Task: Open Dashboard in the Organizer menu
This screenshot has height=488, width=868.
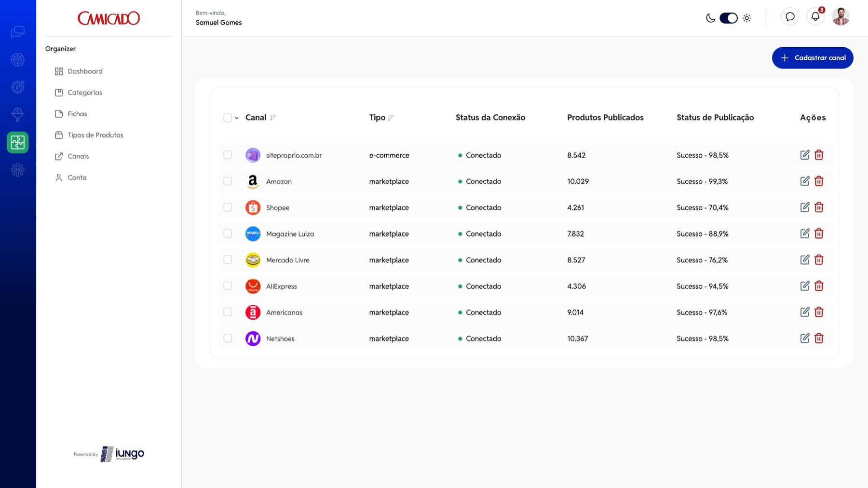Action: (x=79, y=71)
